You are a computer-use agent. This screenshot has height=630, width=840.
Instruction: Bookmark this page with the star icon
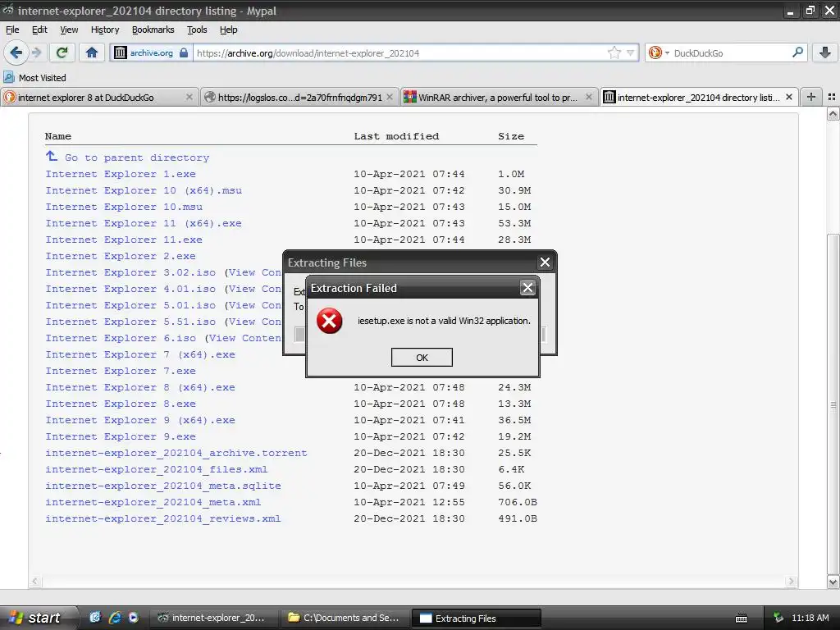[614, 52]
